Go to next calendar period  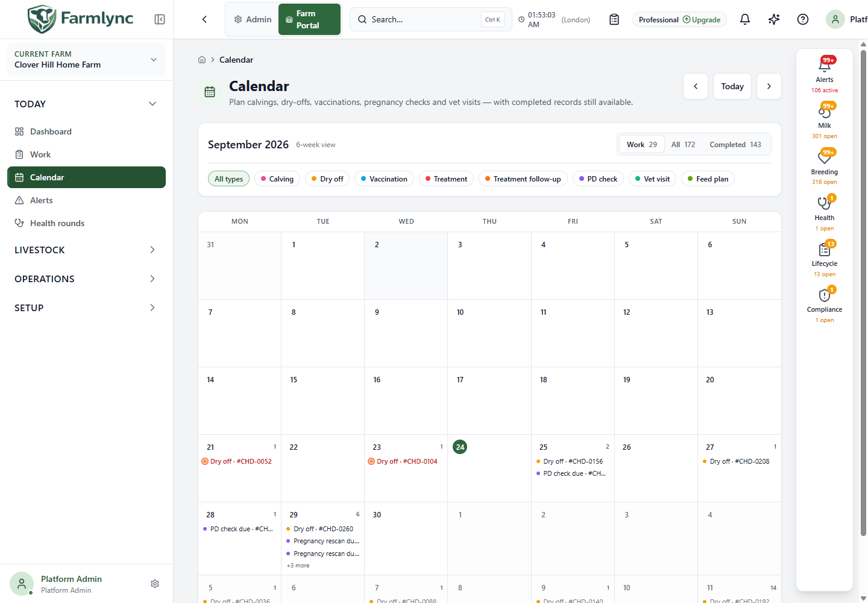(769, 86)
